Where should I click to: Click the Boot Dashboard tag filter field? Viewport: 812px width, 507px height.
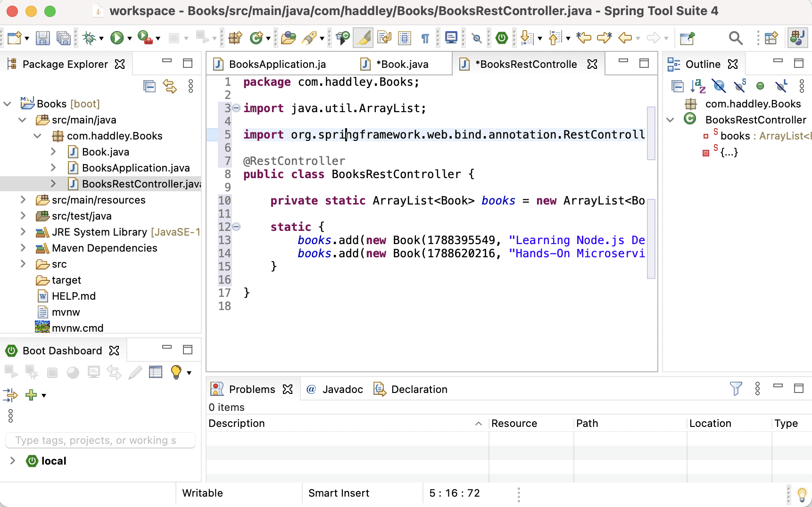pyautogui.click(x=100, y=440)
